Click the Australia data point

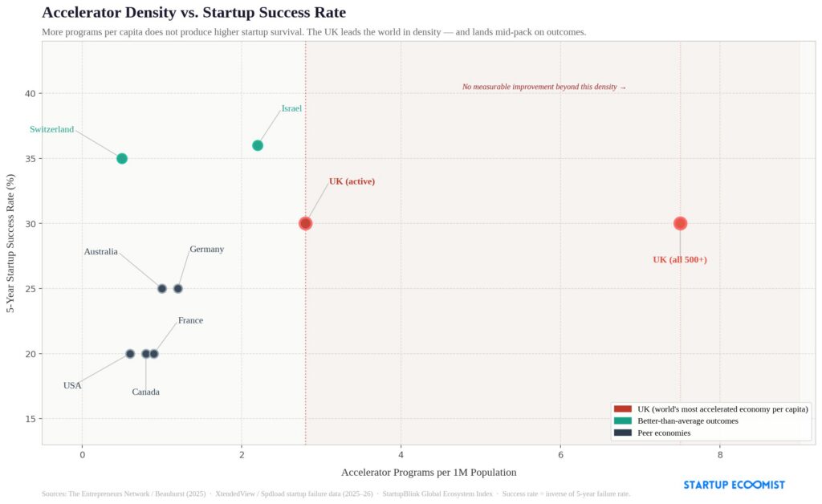click(x=162, y=288)
